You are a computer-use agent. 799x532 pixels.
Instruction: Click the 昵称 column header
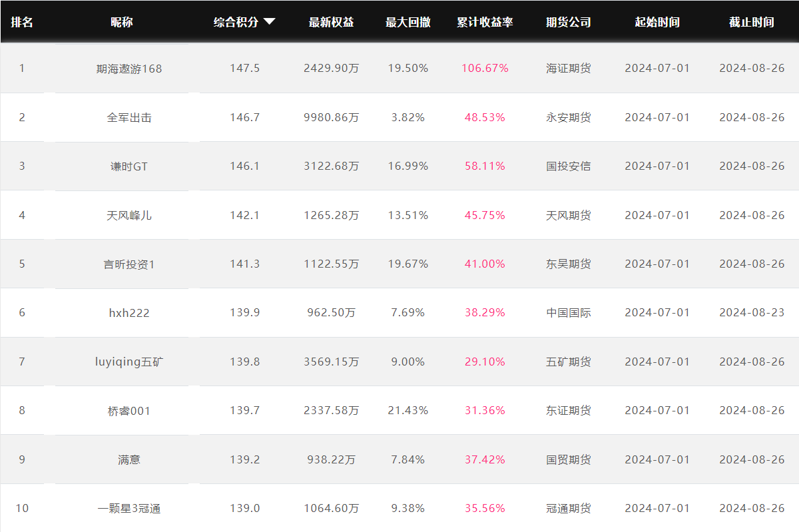tap(122, 22)
